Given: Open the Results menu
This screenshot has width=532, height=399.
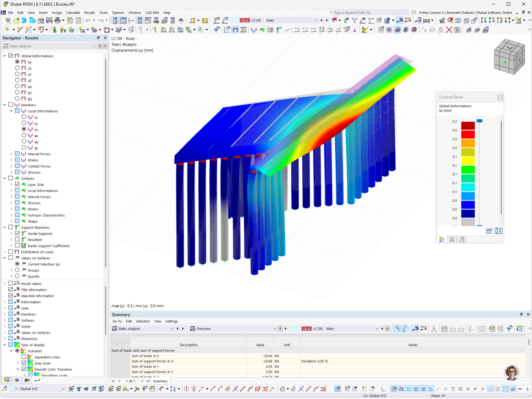Looking at the screenshot, I should (x=89, y=13).
